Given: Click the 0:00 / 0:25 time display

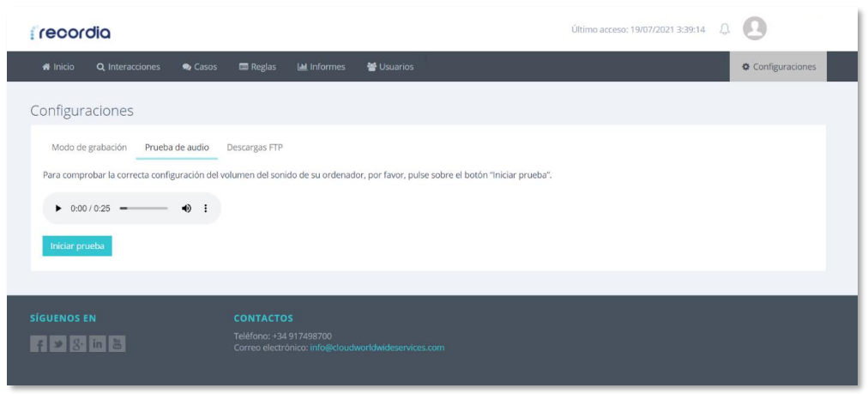Looking at the screenshot, I should 90,209.
